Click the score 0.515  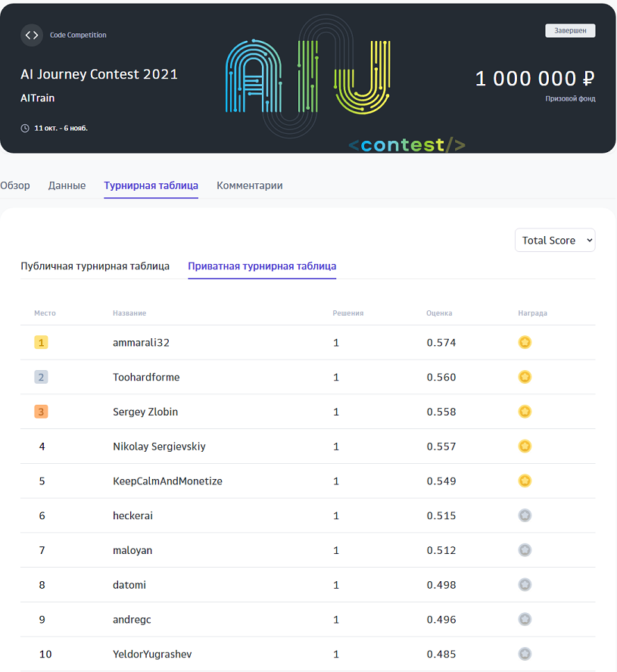click(x=441, y=515)
